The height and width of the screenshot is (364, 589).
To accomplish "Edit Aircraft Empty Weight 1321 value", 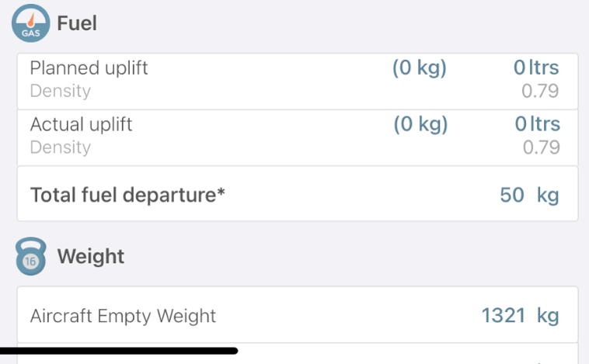I will coord(504,316).
